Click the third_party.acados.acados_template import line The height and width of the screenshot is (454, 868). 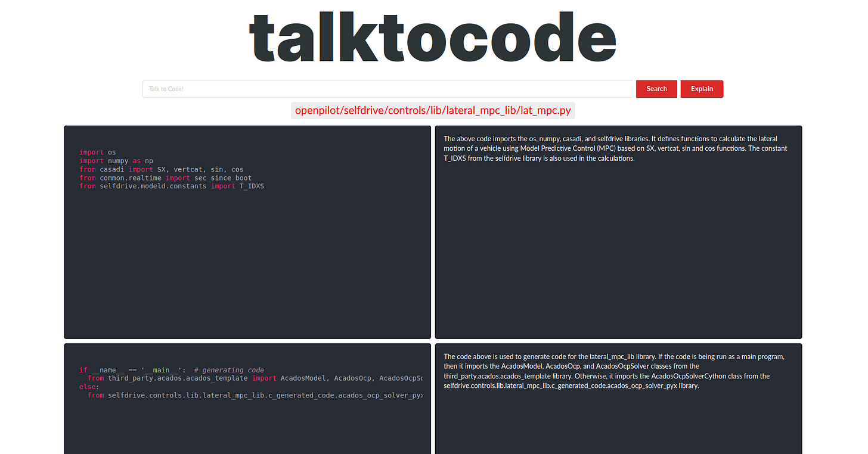pyautogui.click(x=255, y=378)
